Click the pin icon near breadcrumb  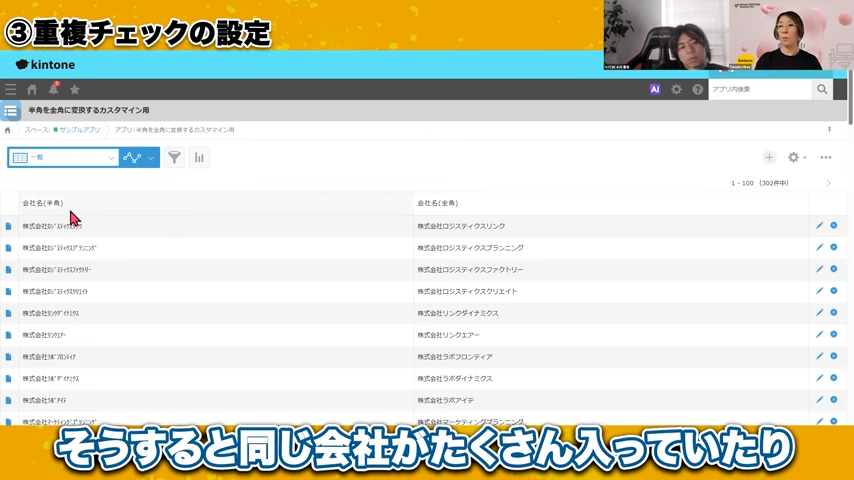click(829, 130)
